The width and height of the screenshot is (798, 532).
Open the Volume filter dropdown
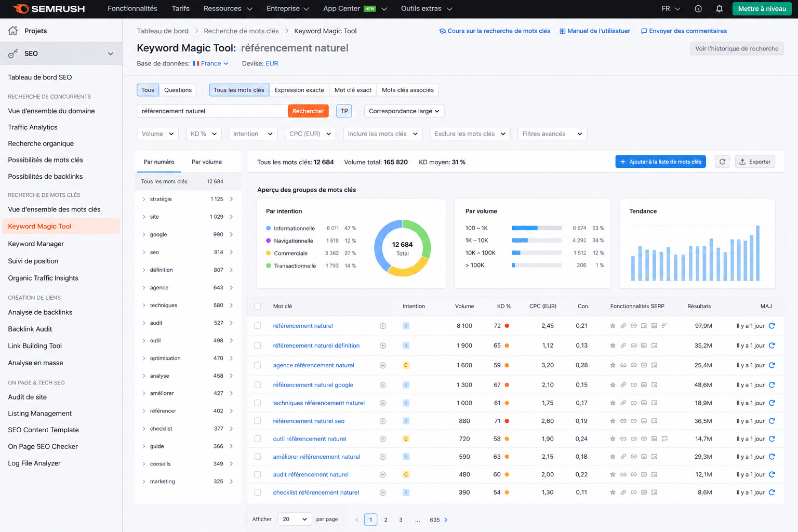click(x=158, y=134)
